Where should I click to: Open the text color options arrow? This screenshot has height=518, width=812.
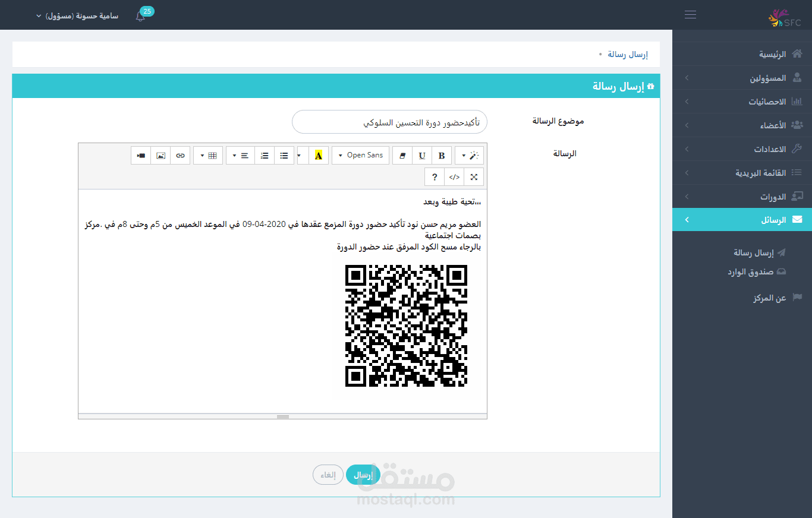pos(303,155)
